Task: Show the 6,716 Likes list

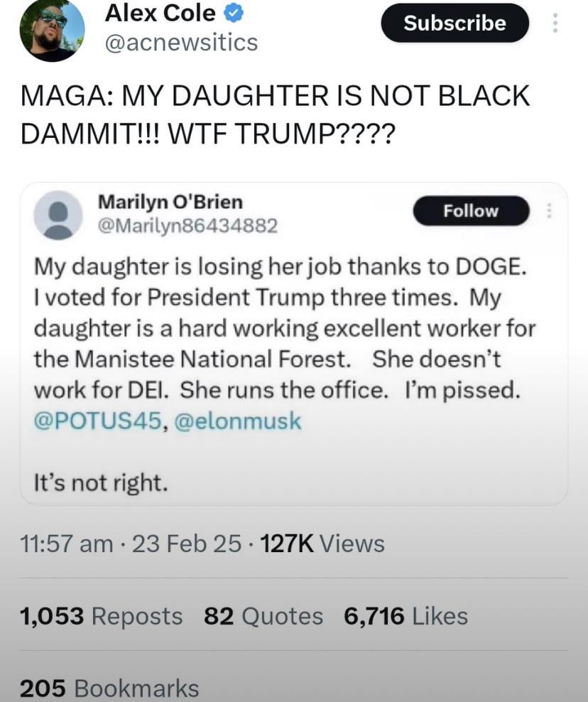Action: pos(405,615)
